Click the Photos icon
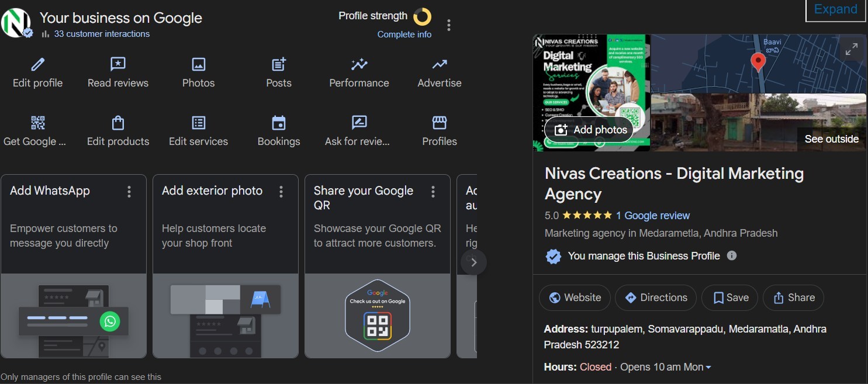This screenshot has width=868, height=384. pos(198,64)
